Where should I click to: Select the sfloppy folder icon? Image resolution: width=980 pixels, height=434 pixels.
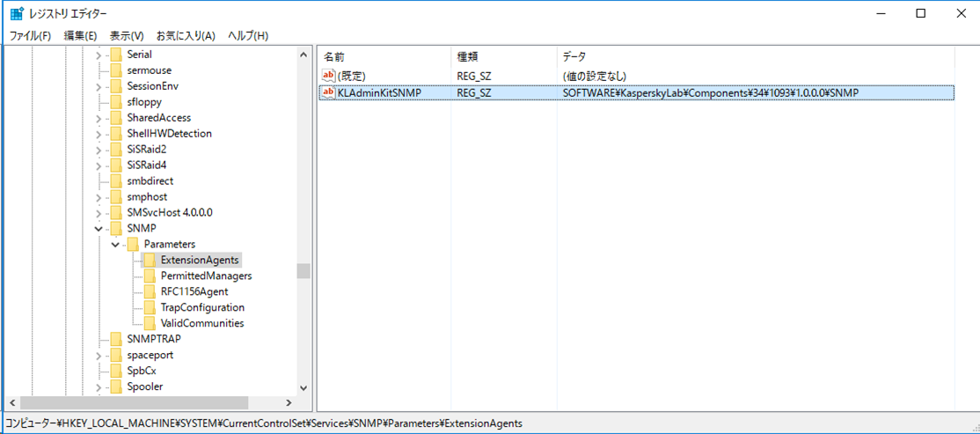point(115,102)
